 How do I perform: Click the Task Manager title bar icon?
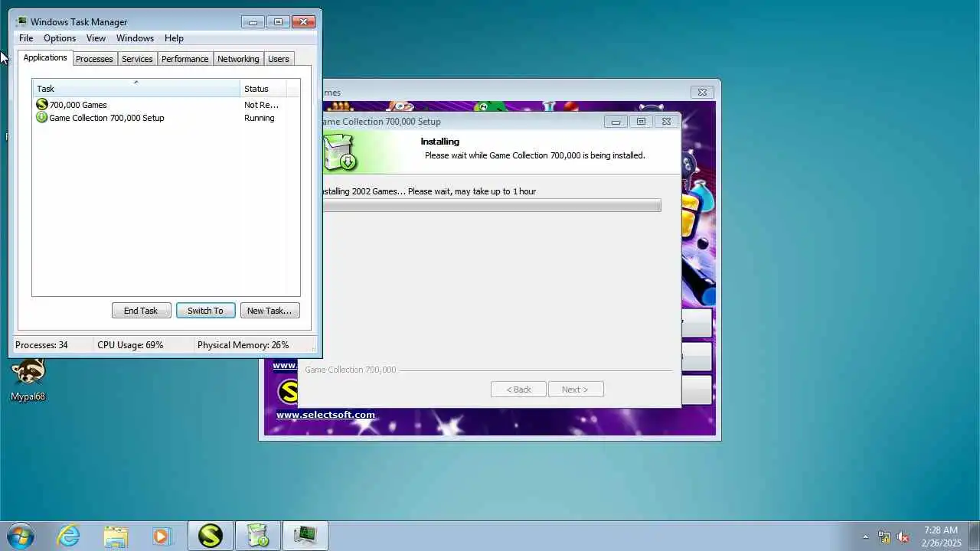point(21,21)
